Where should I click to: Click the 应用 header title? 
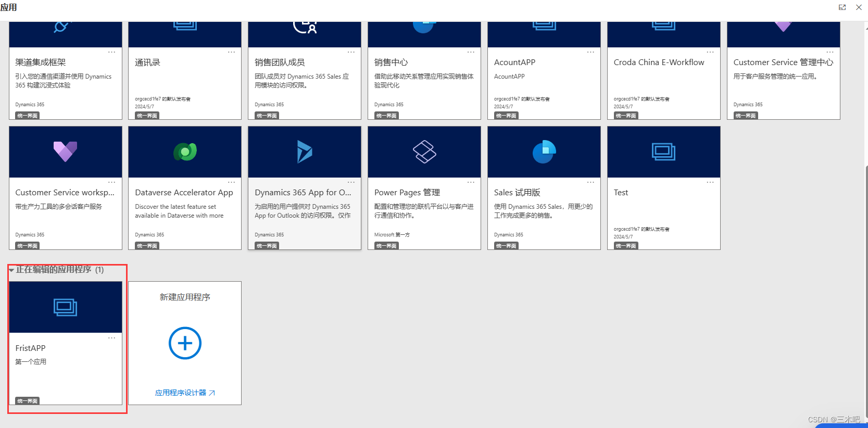8,7
